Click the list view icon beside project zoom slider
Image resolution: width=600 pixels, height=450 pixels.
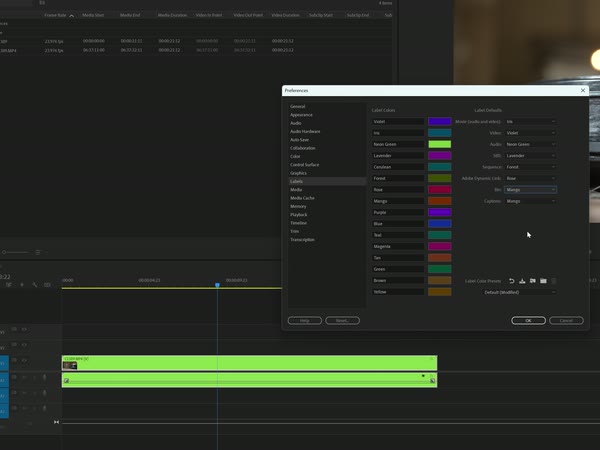click(38, 253)
